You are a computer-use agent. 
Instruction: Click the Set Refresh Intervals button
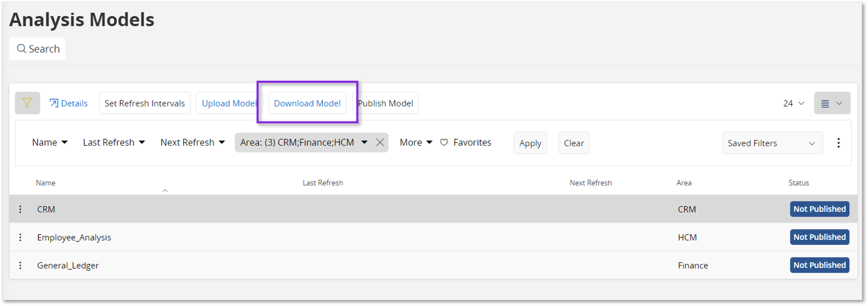[145, 103]
